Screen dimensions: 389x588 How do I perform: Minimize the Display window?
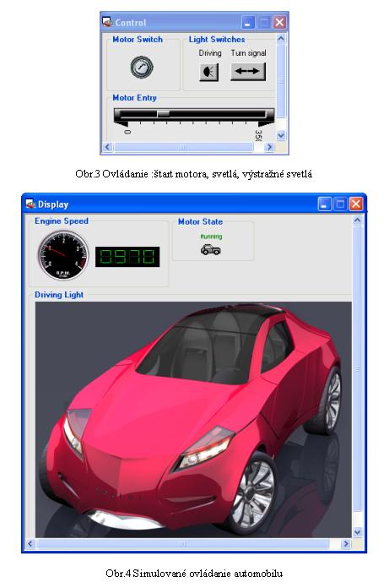click(x=325, y=204)
